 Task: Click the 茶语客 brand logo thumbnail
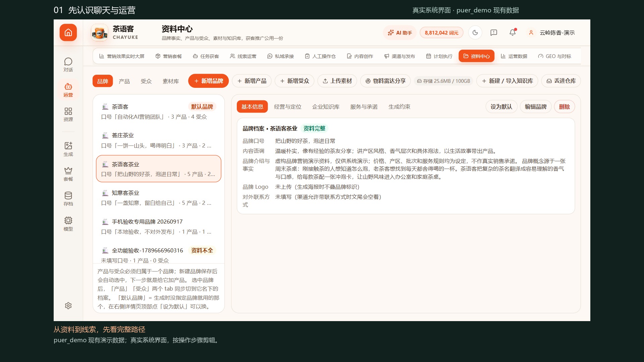(x=99, y=33)
